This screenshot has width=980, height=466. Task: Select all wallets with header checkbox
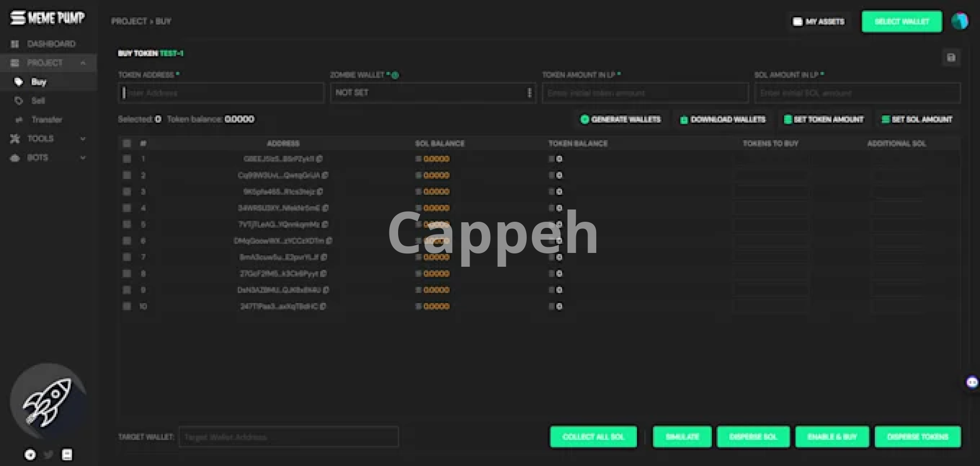click(127, 144)
